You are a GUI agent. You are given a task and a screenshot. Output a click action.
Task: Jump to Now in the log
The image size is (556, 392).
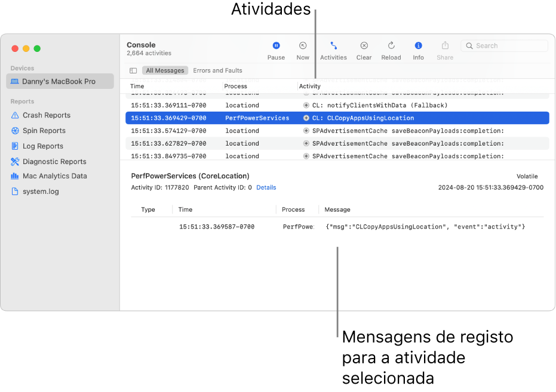pyautogui.click(x=302, y=51)
